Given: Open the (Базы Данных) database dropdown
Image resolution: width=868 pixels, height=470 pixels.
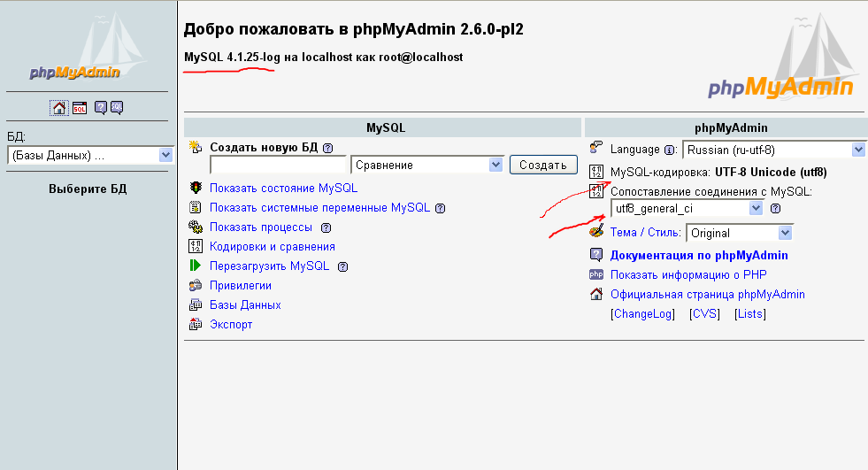Looking at the screenshot, I should [x=90, y=156].
